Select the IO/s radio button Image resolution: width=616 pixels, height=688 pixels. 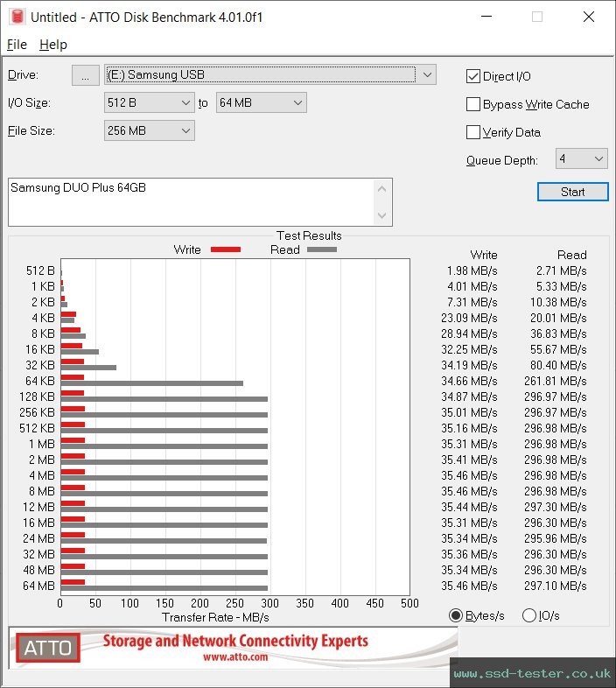[x=529, y=615]
